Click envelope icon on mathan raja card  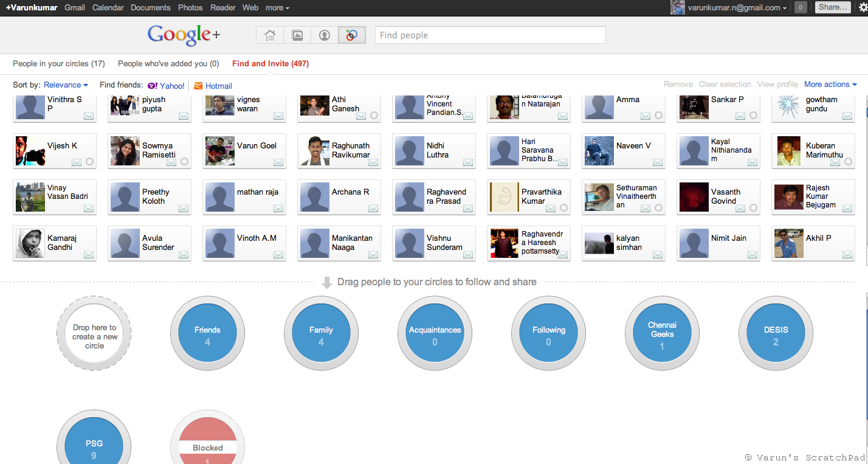pyautogui.click(x=278, y=209)
